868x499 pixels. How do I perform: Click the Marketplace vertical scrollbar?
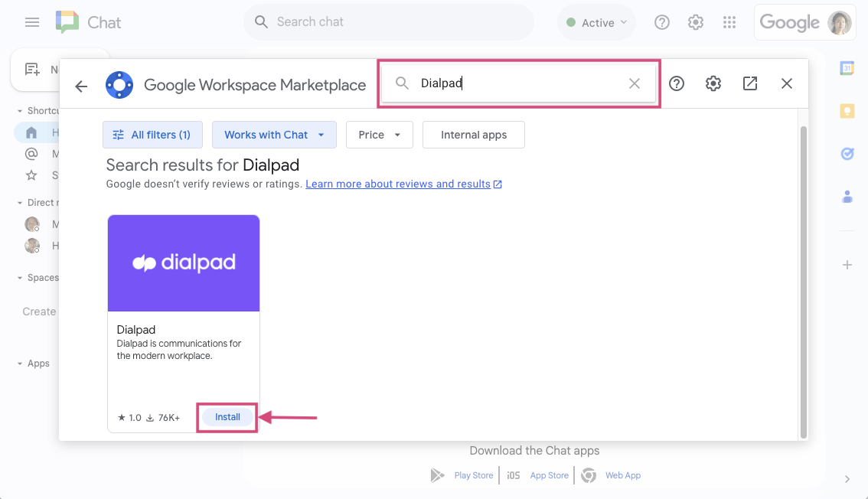tap(803, 282)
